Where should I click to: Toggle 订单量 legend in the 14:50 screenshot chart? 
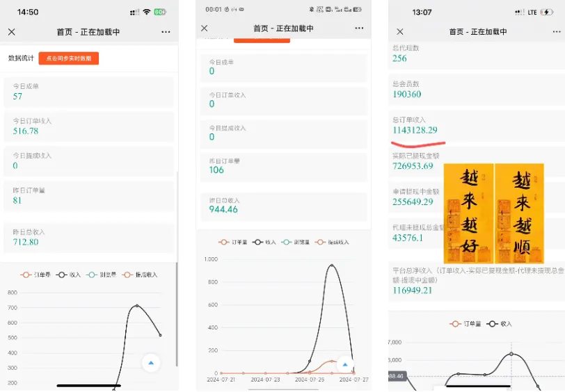[35, 275]
